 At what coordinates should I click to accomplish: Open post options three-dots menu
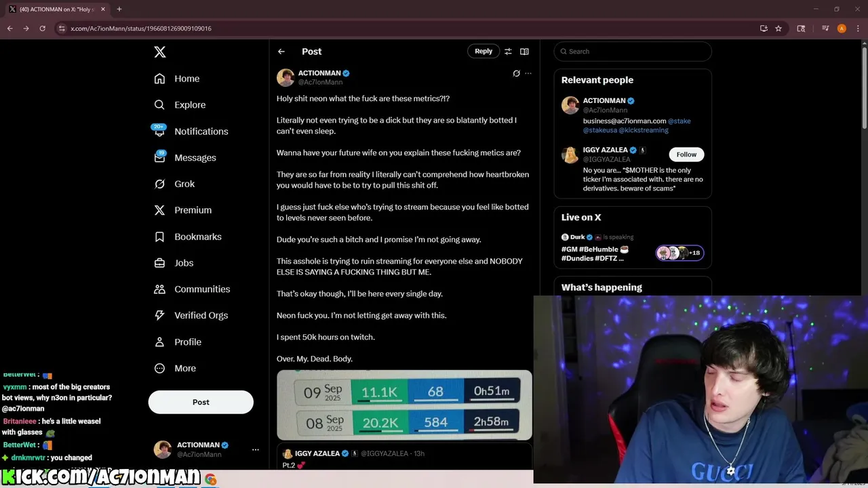click(x=528, y=73)
